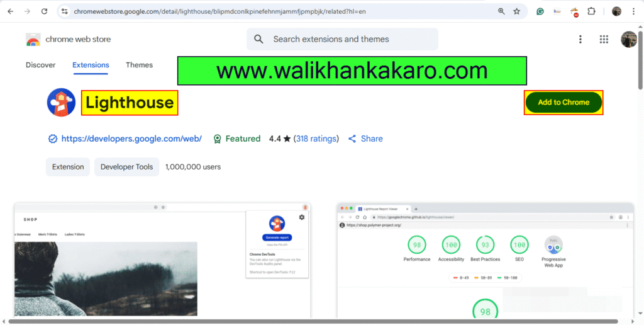
Task: Open the Lighthouse Report Viewer screenshot
Action: [x=485, y=260]
